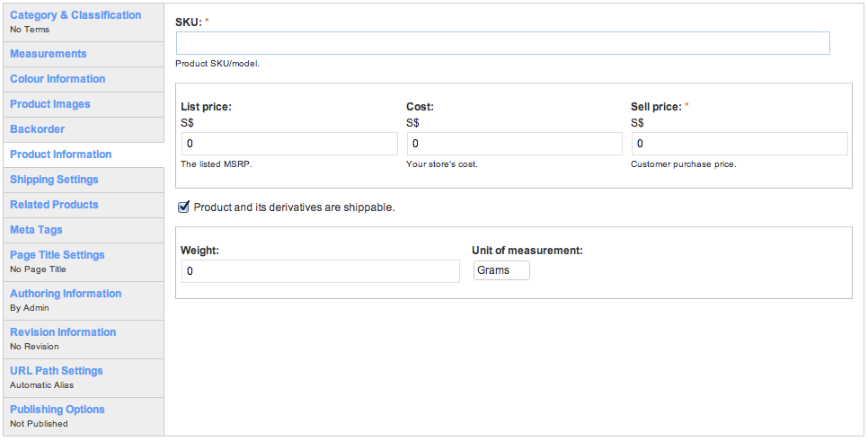Open the Category & Classification tab
The image size is (868, 441).
tap(83, 22)
